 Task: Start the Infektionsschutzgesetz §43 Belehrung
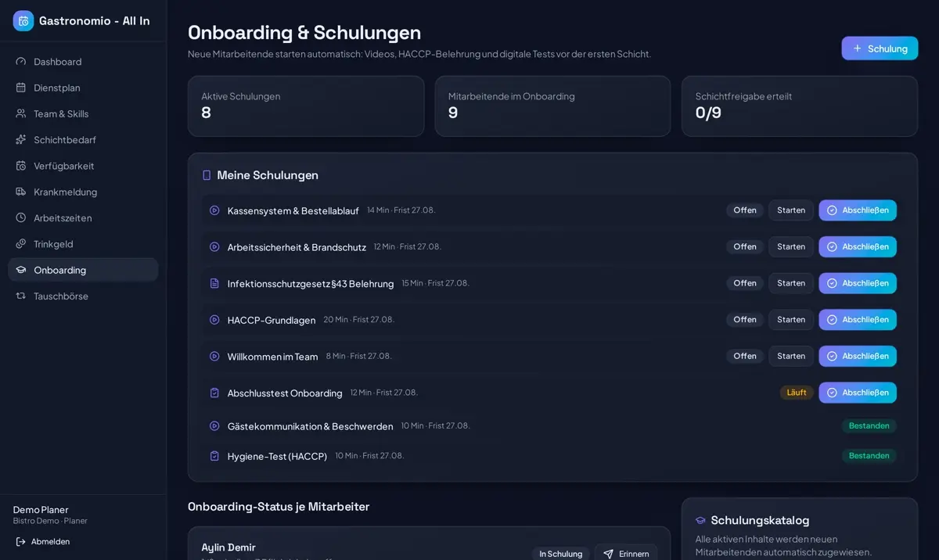[x=791, y=283]
